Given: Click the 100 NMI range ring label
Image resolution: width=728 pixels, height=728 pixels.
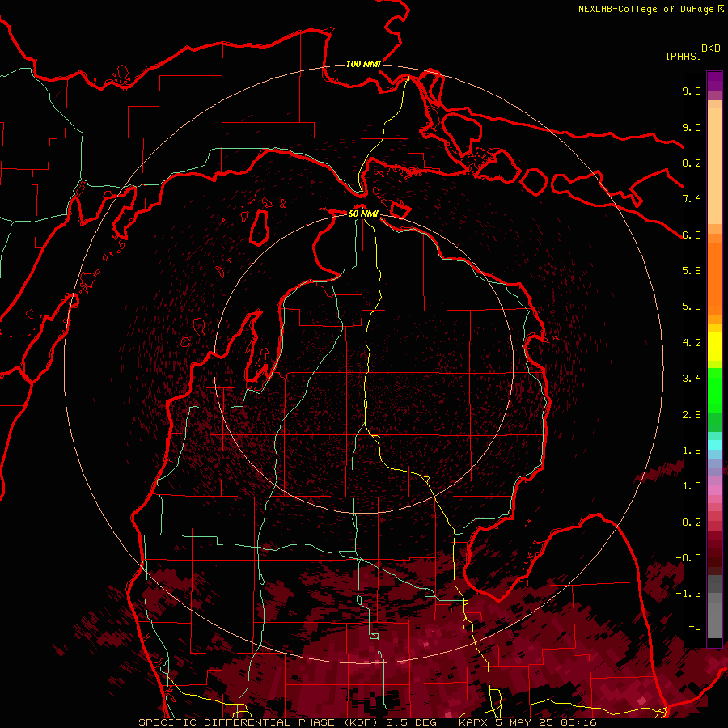Looking at the screenshot, I should (x=363, y=64).
